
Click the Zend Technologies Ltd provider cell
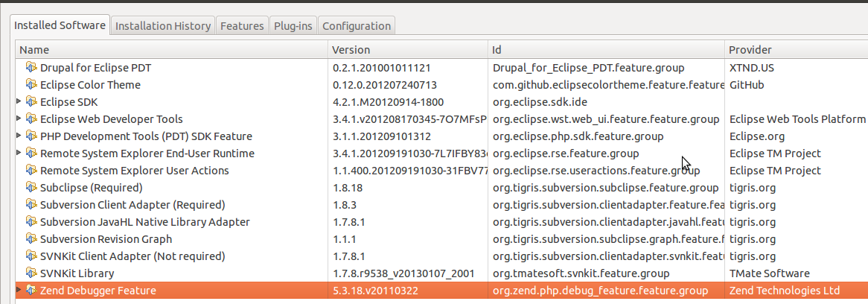[x=785, y=291]
